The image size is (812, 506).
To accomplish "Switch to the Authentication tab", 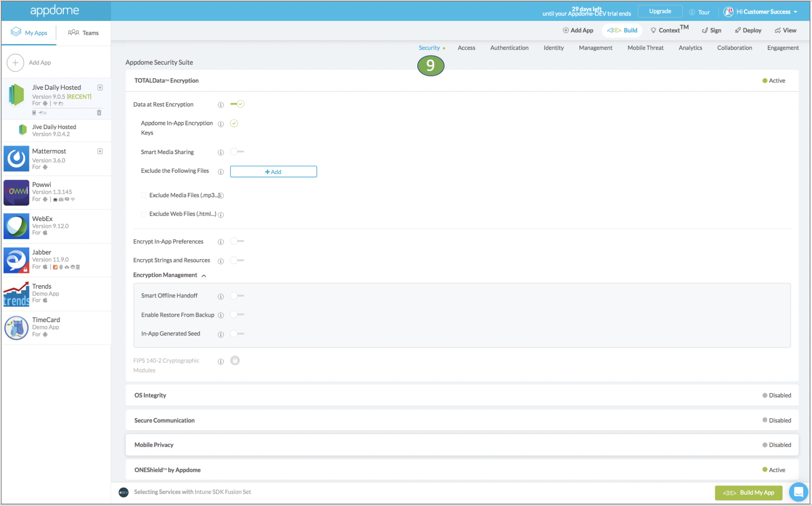I will click(509, 48).
